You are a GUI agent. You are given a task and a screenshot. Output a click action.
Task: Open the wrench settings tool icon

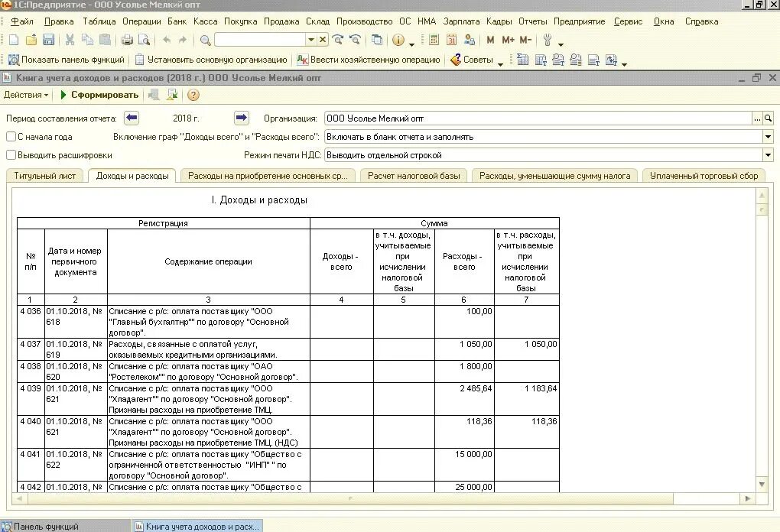(548, 40)
